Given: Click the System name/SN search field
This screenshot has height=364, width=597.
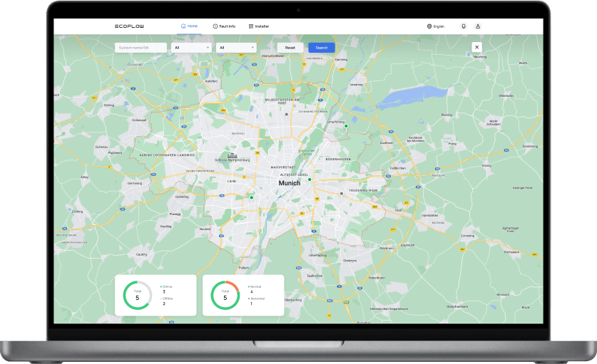Looking at the screenshot, I should (141, 48).
